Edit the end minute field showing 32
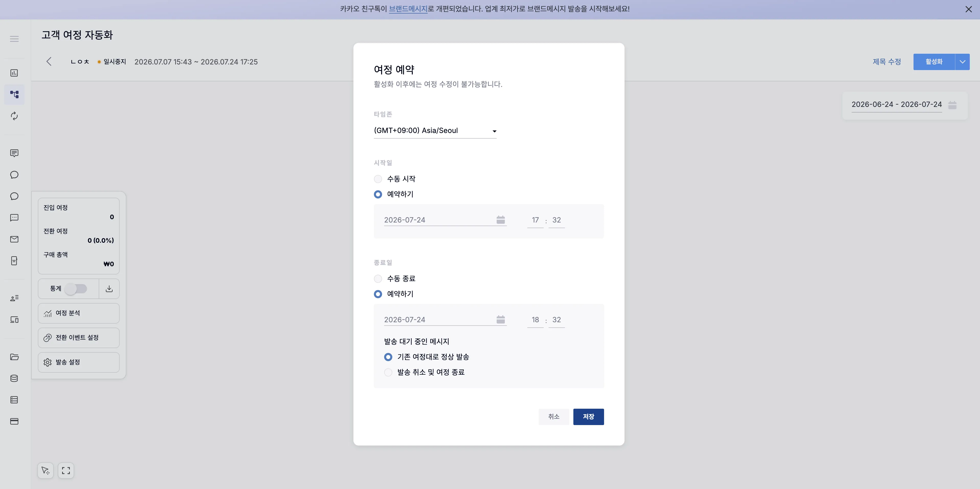980x489 pixels. (x=556, y=320)
